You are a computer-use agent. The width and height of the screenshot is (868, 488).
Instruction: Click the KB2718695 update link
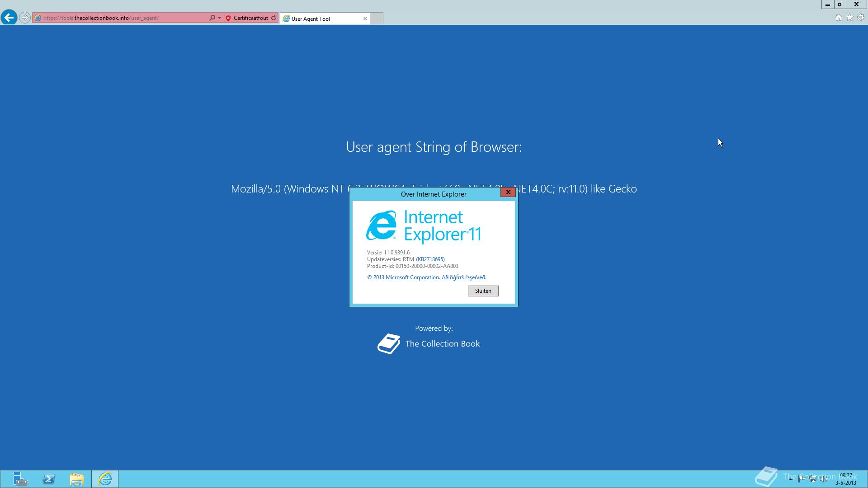[430, 259]
